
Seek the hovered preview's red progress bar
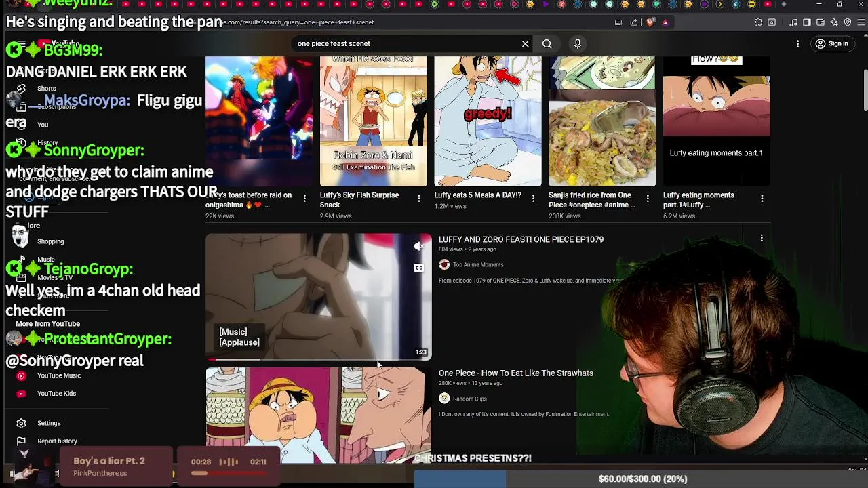pos(319,359)
